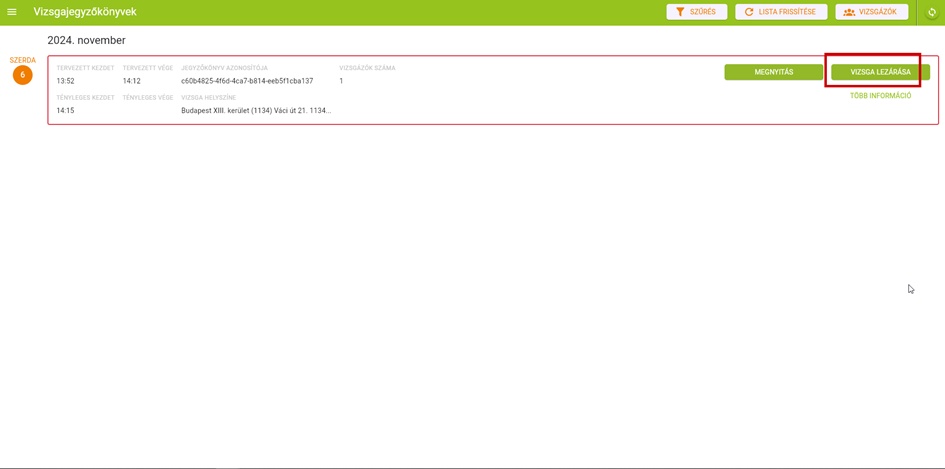This screenshot has width=945, height=469.
Task: Show Több információ link
Action: pos(880,96)
